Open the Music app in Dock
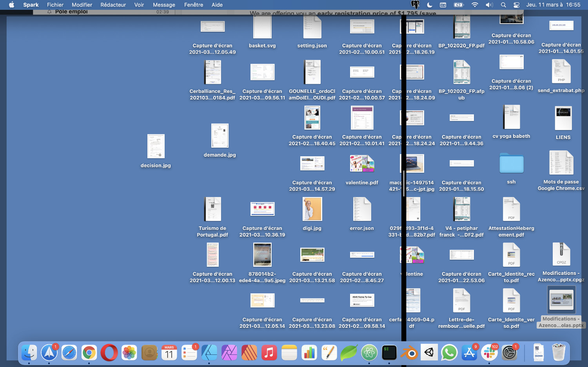This screenshot has width=588, height=367. pyautogui.click(x=269, y=353)
